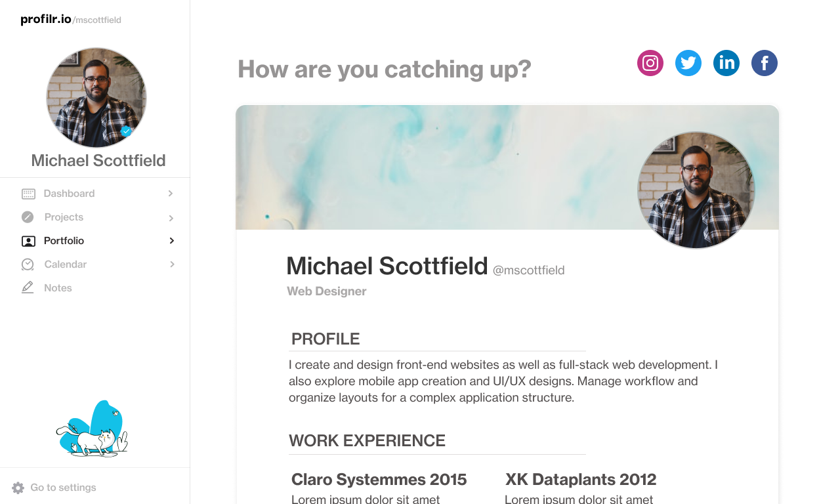The height and width of the screenshot is (504, 840).
Task: Open the Twitter social icon
Action: (688, 63)
